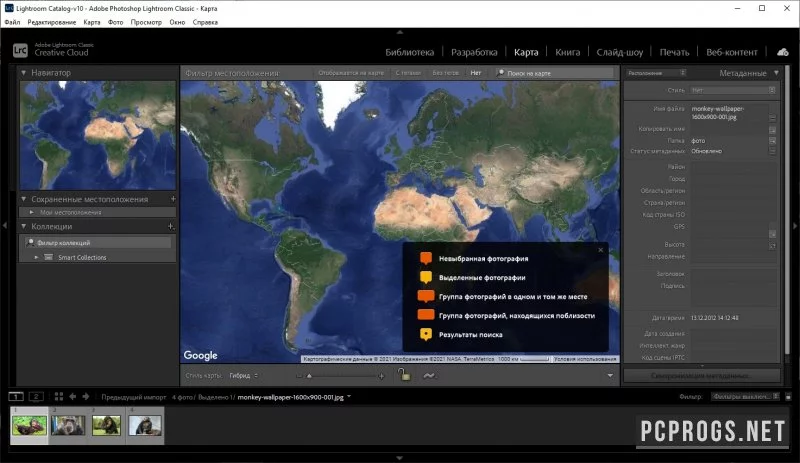Select the Отображается на карте filter
The height and width of the screenshot is (463, 800).
click(351, 73)
